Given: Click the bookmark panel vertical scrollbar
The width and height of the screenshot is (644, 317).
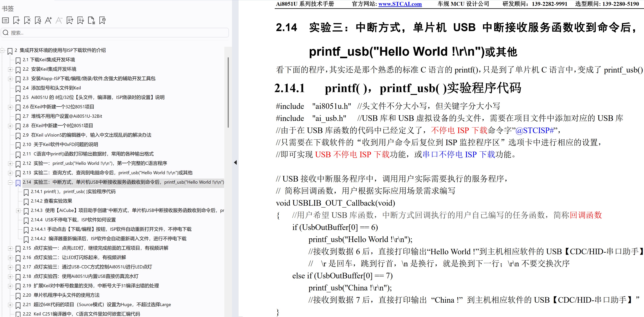Looking at the screenshot, I should 228,92.
